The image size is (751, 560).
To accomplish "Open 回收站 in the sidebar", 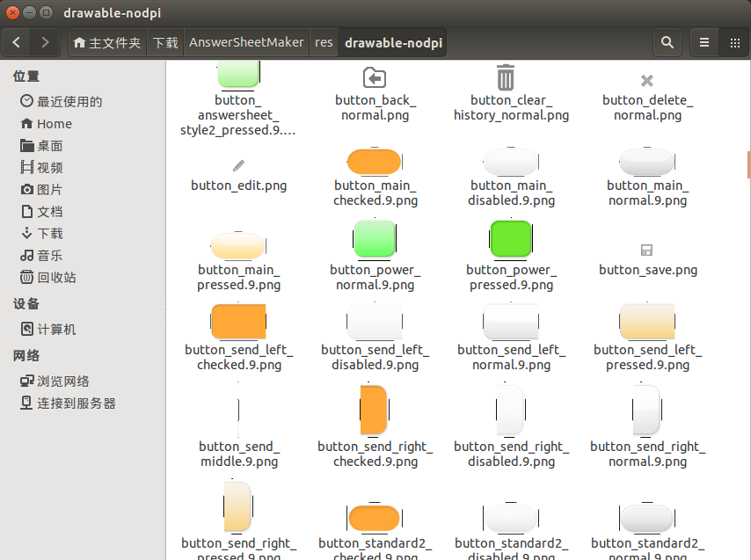I will [47, 278].
